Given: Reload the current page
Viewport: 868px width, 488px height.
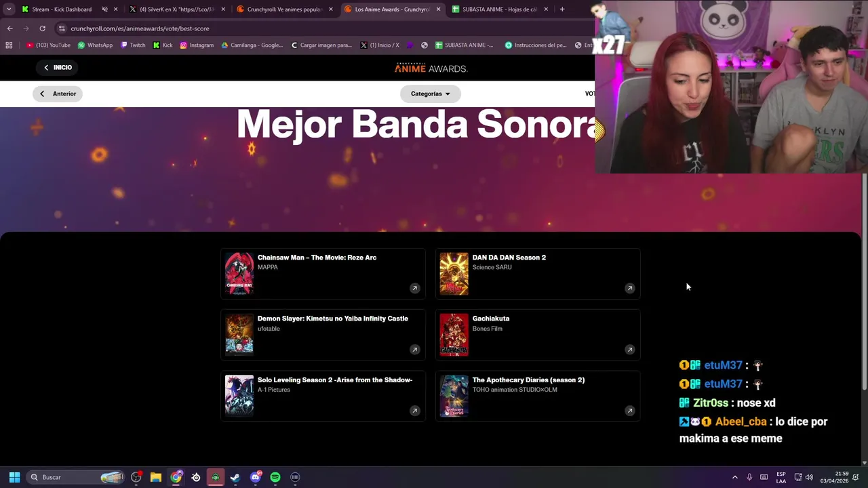Looking at the screenshot, I should (42, 28).
